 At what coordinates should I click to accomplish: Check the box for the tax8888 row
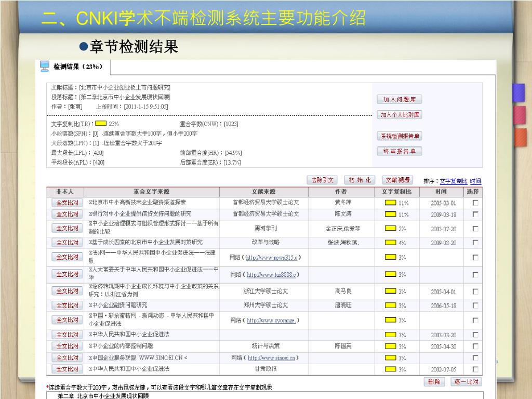[x=475, y=274]
